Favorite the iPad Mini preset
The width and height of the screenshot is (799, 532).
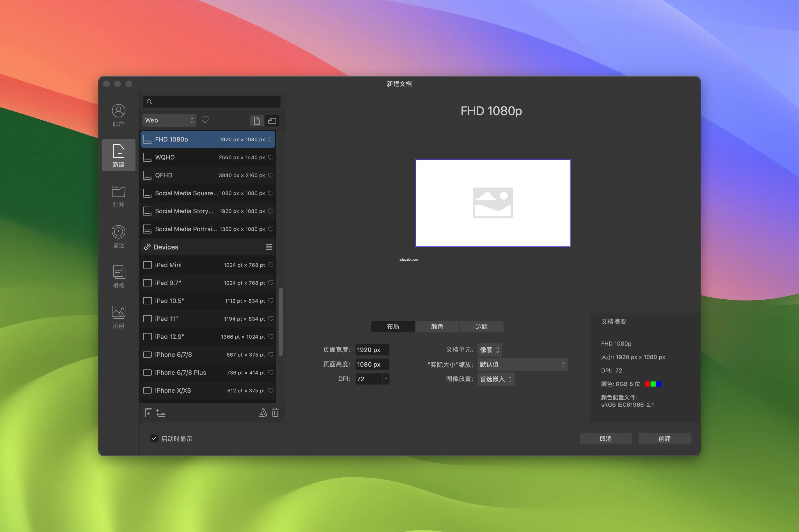click(x=271, y=265)
